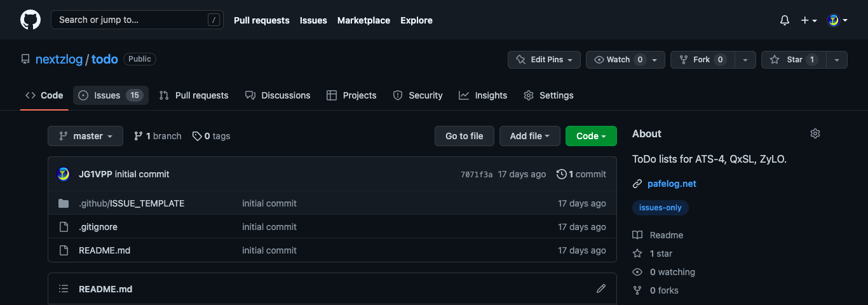Click the slash shortcut key icon
868x305 pixels.
[214, 20]
